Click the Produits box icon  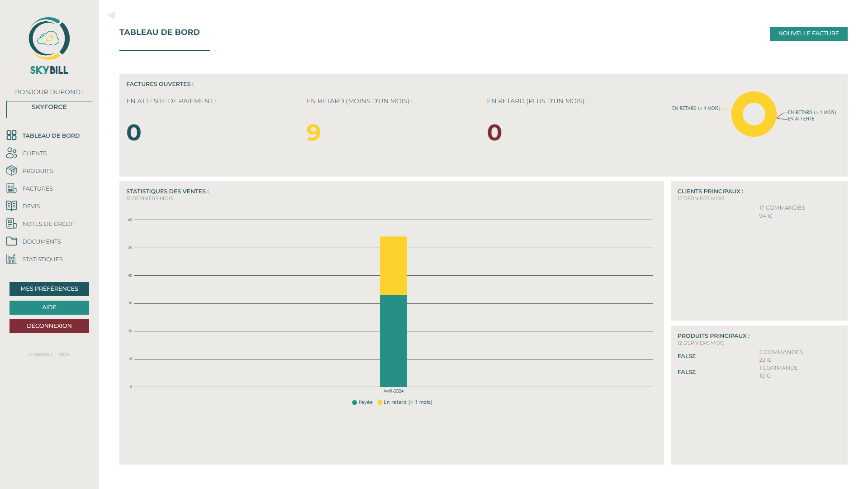pos(11,171)
